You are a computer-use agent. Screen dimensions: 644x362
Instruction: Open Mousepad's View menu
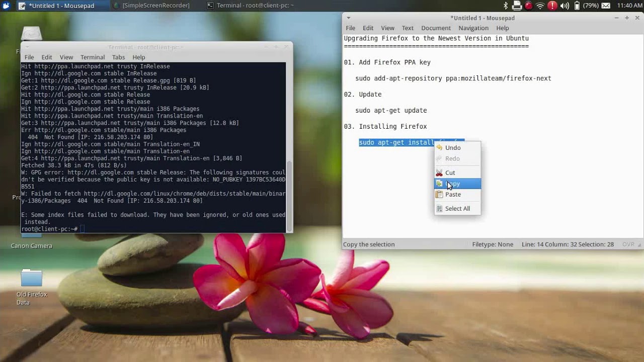click(x=387, y=28)
